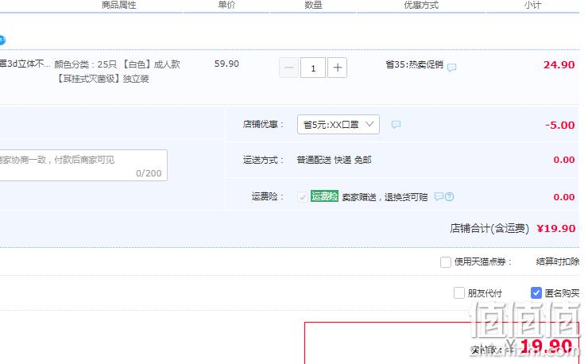Click the 卖家赠送，退换货可赔 text
This screenshot has width=588, height=364.
coord(385,197)
